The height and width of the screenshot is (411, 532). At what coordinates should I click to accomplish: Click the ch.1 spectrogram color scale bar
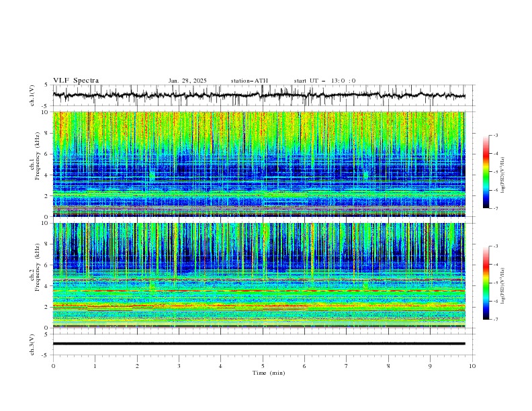click(x=486, y=172)
